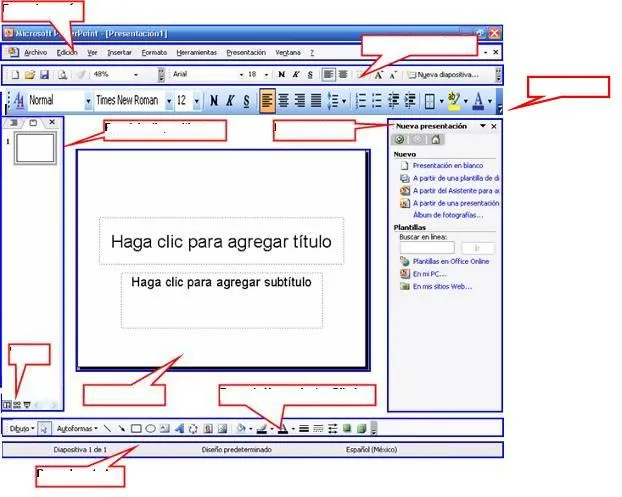Click the Decrease Font Size A icon
The width and height of the screenshot is (622, 497).
(393, 75)
